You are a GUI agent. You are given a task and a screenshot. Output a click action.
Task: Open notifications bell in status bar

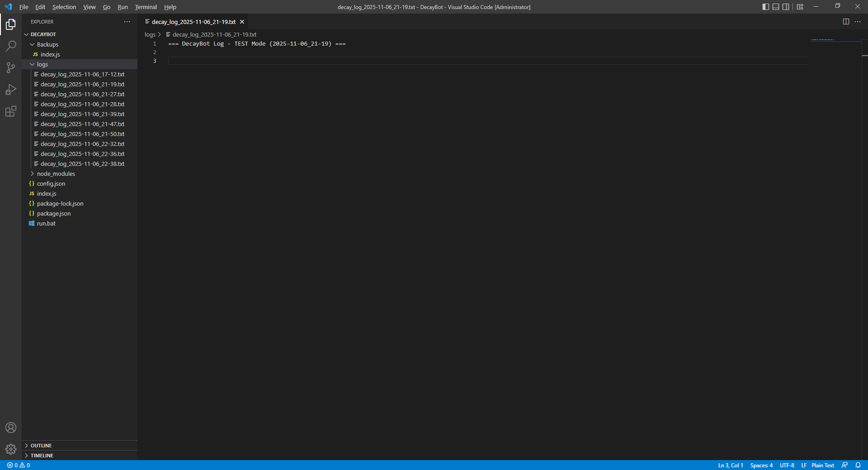pyautogui.click(x=858, y=465)
